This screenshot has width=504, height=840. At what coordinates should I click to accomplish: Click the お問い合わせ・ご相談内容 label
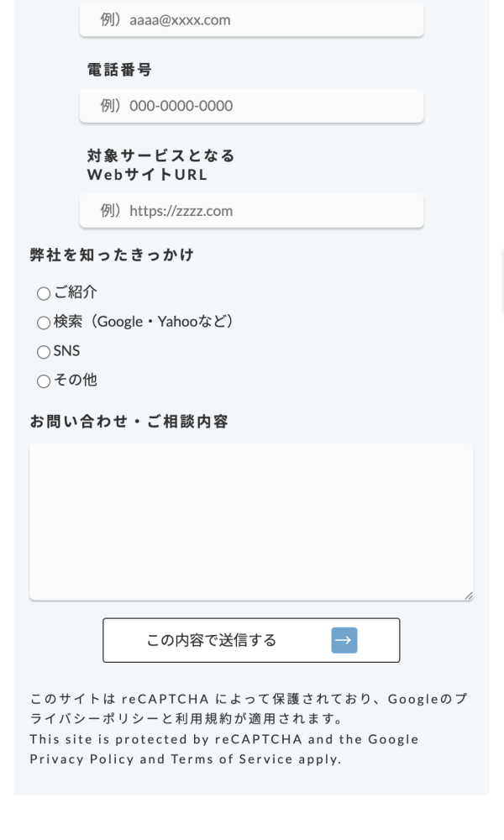point(129,422)
